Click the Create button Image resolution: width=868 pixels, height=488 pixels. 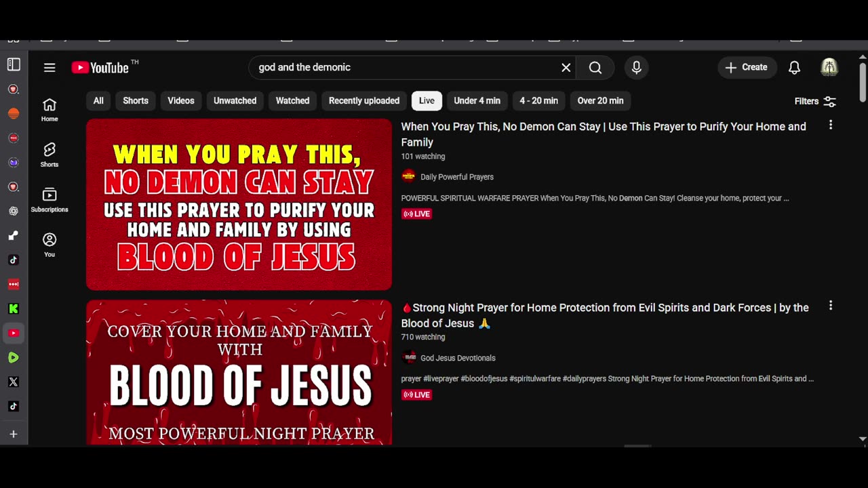point(747,67)
